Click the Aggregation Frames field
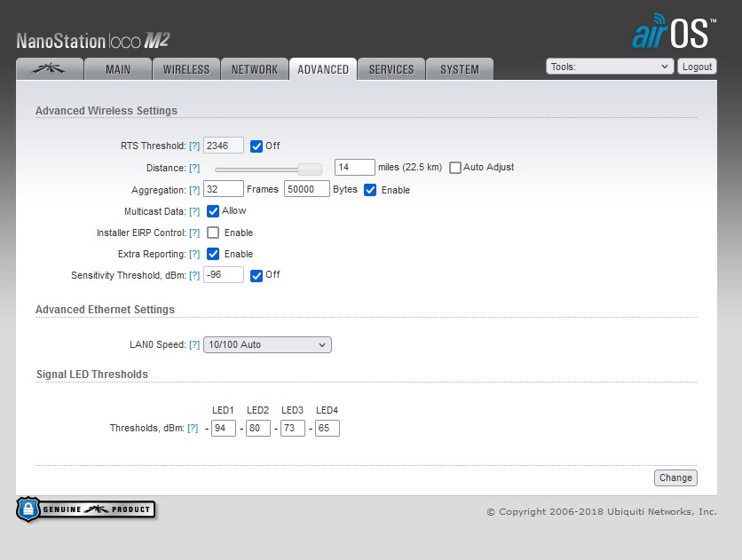The width and height of the screenshot is (742, 560). 224,189
